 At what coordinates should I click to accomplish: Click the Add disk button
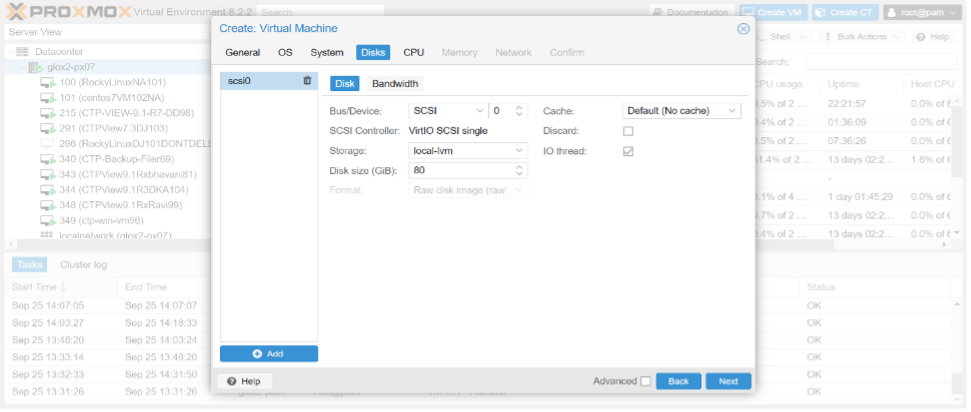click(x=269, y=354)
